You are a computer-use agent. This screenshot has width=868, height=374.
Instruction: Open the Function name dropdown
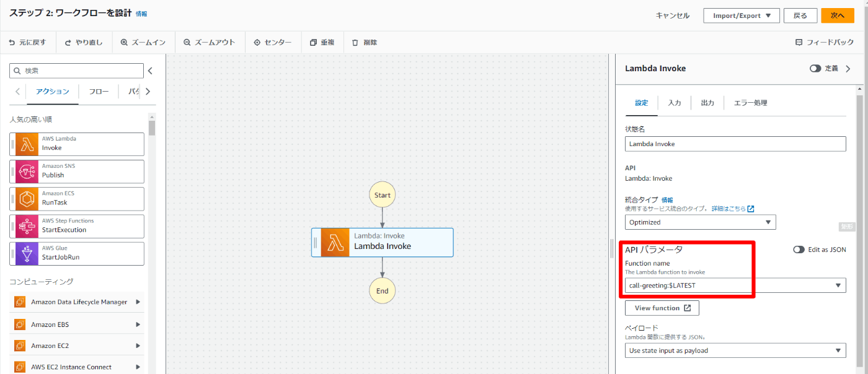[x=735, y=285]
